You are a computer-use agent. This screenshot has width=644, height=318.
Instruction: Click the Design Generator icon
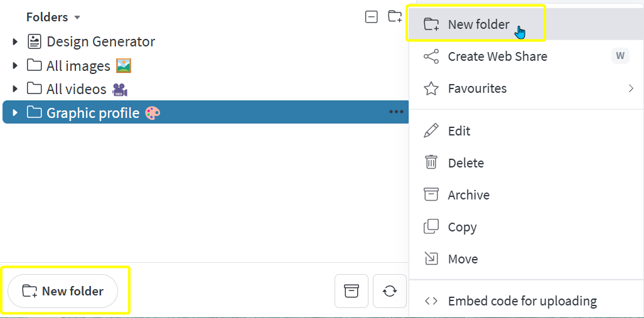tap(35, 41)
